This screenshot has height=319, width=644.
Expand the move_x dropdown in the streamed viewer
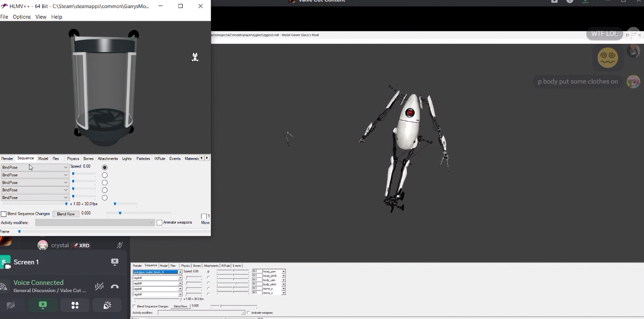click(284, 293)
